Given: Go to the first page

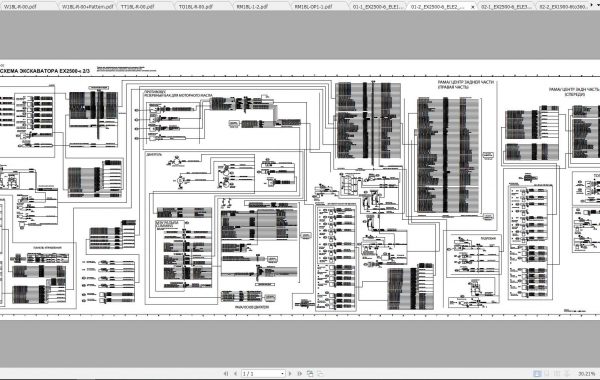Looking at the screenshot, I should click(x=226, y=373).
